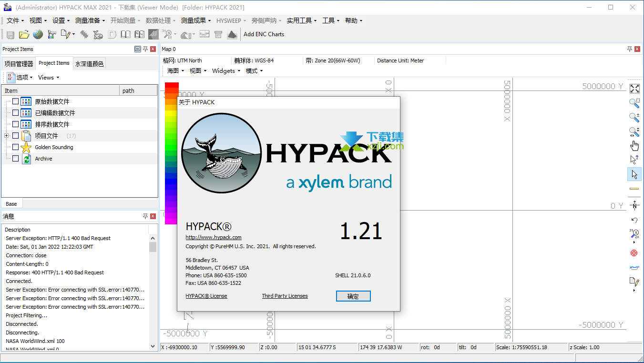Image resolution: width=644 pixels, height=363 pixels.
Task: Click the numbered book icon in toolbar
Action: [x=139, y=34]
